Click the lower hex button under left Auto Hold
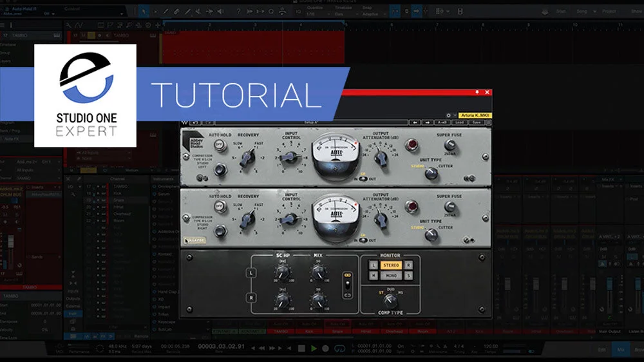 pos(220,169)
